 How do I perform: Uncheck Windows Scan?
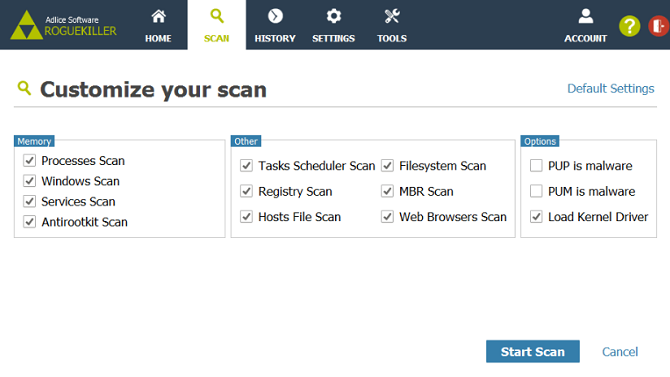point(29,181)
